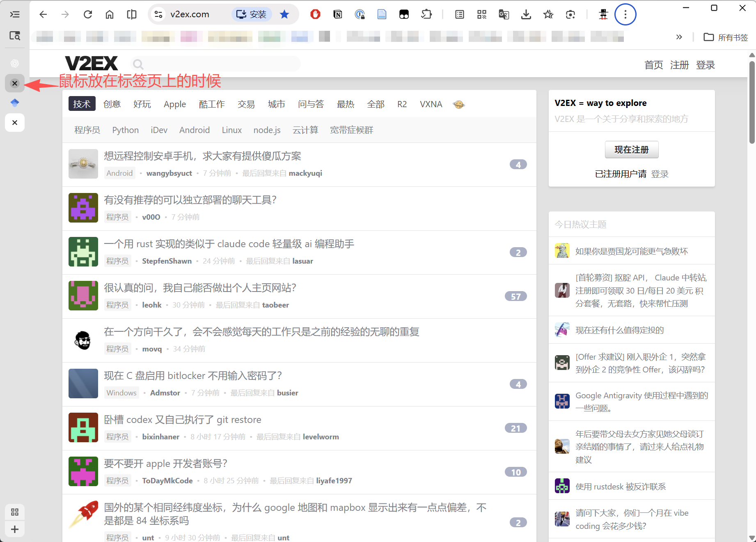Reload the current page
This screenshot has width=756, height=542.
[x=88, y=15]
